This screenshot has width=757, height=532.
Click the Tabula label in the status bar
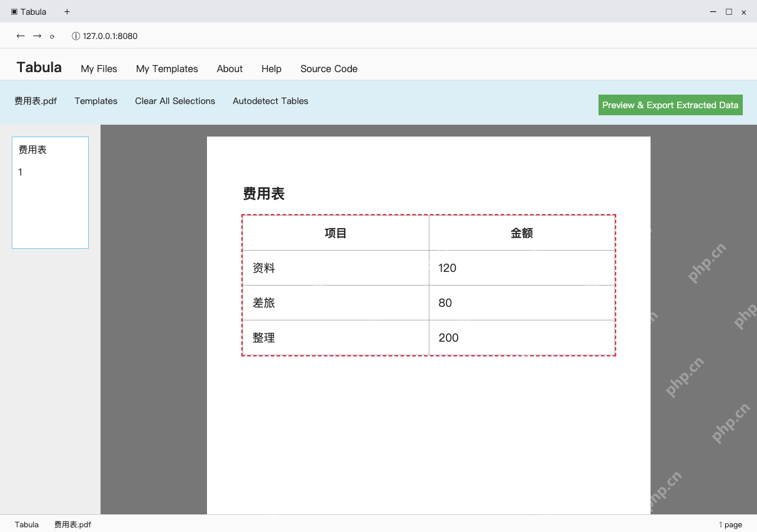pyautogui.click(x=27, y=524)
